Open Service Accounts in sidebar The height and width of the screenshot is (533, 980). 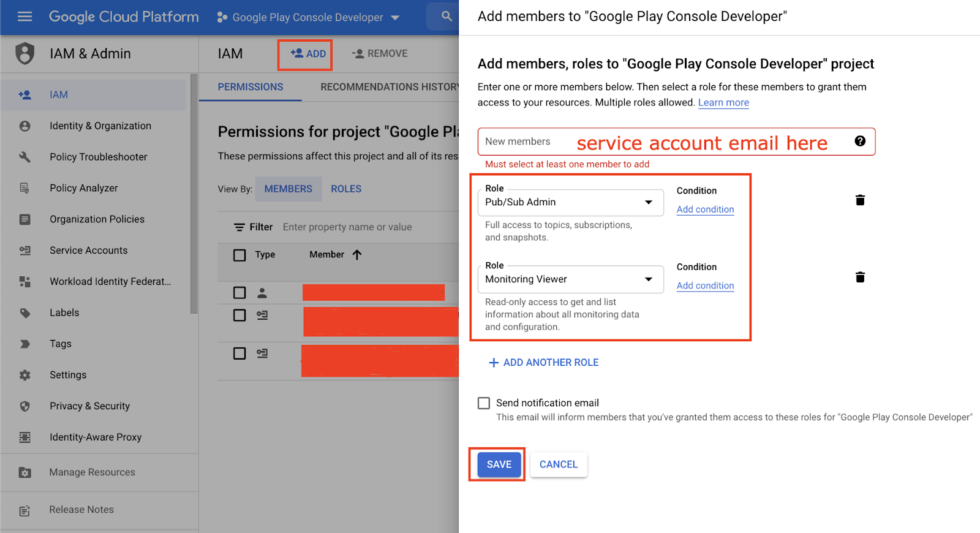pyautogui.click(x=89, y=250)
